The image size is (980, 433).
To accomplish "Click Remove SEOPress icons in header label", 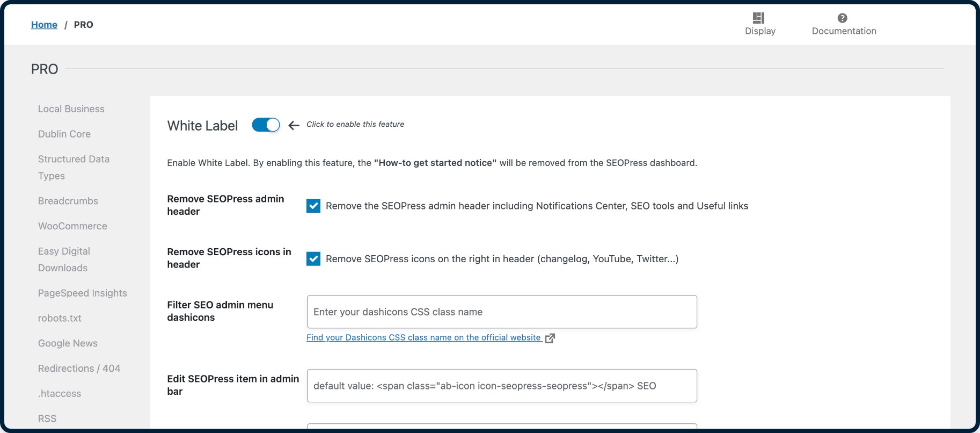I will pos(229,258).
